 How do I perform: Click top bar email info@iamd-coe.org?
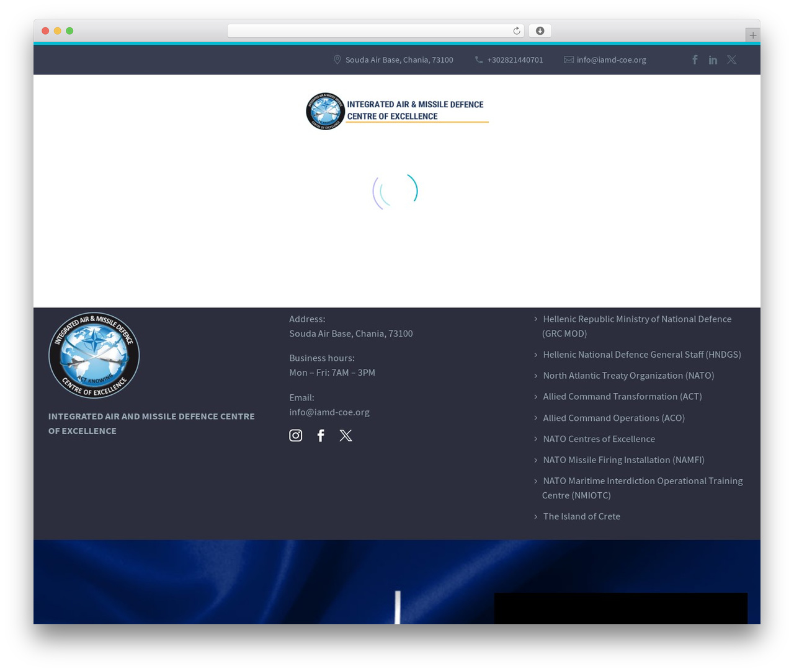(x=612, y=60)
